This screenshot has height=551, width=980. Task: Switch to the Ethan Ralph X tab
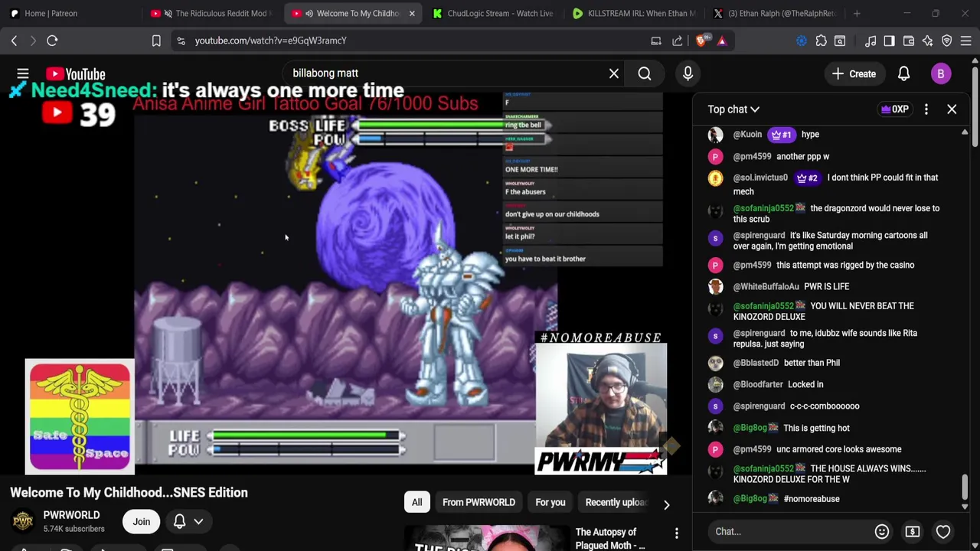[x=775, y=13]
